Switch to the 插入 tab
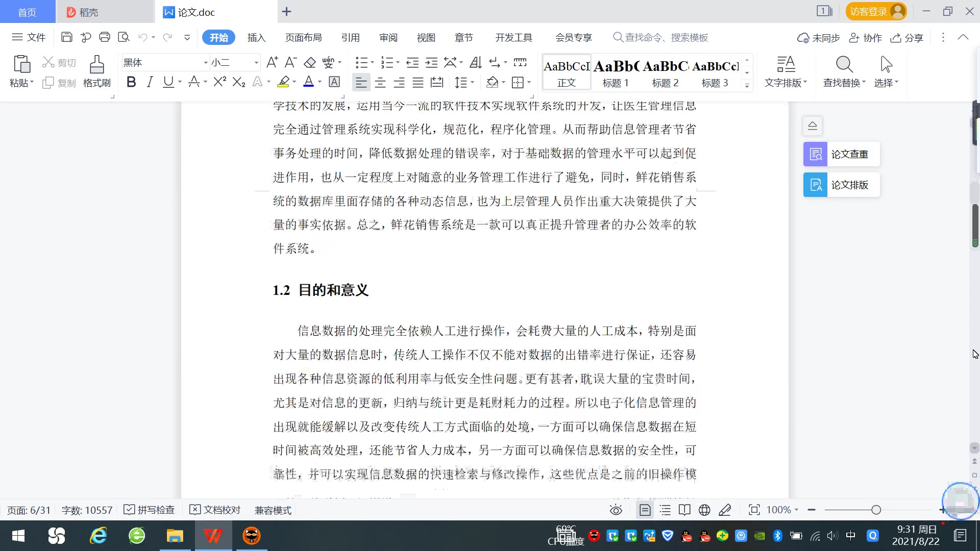 click(256, 37)
